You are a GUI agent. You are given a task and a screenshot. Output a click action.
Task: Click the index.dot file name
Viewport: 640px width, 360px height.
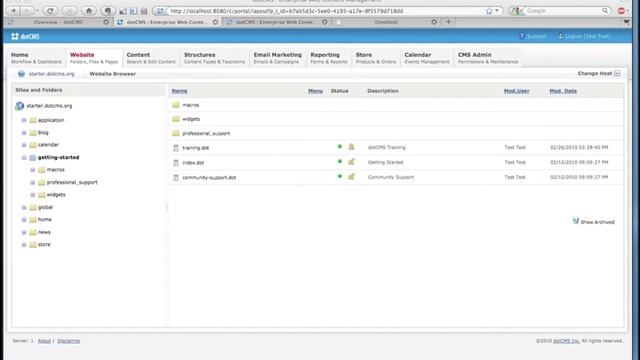point(193,162)
